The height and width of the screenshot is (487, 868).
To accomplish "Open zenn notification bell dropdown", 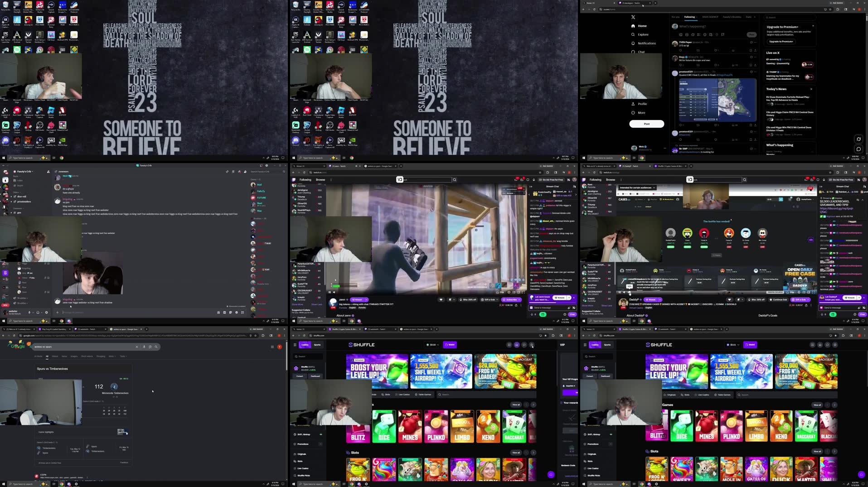I will [x=451, y=299].
